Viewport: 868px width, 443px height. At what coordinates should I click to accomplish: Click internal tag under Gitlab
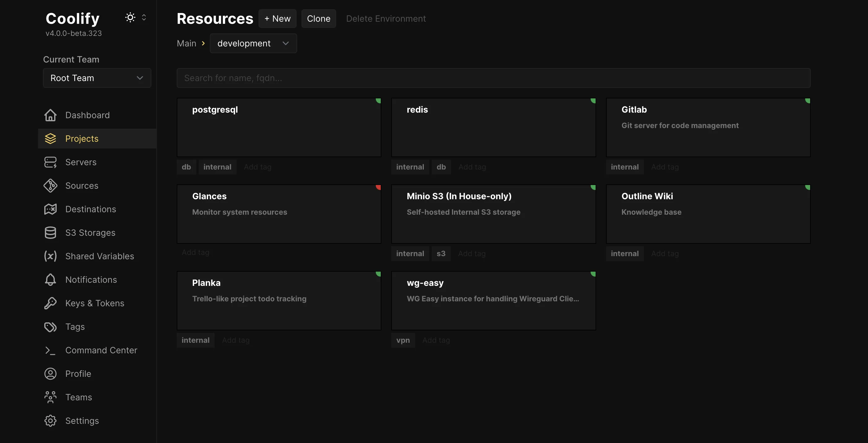(x=625, y=167)
